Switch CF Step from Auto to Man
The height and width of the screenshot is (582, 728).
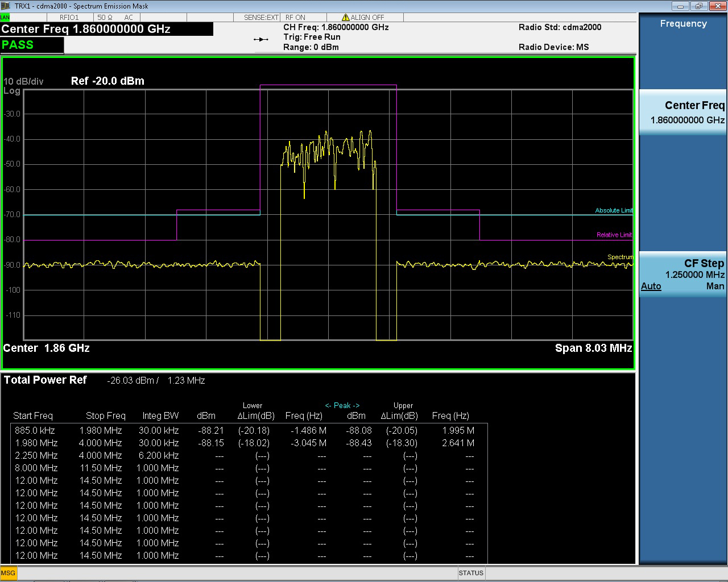[x=715, y=286]
